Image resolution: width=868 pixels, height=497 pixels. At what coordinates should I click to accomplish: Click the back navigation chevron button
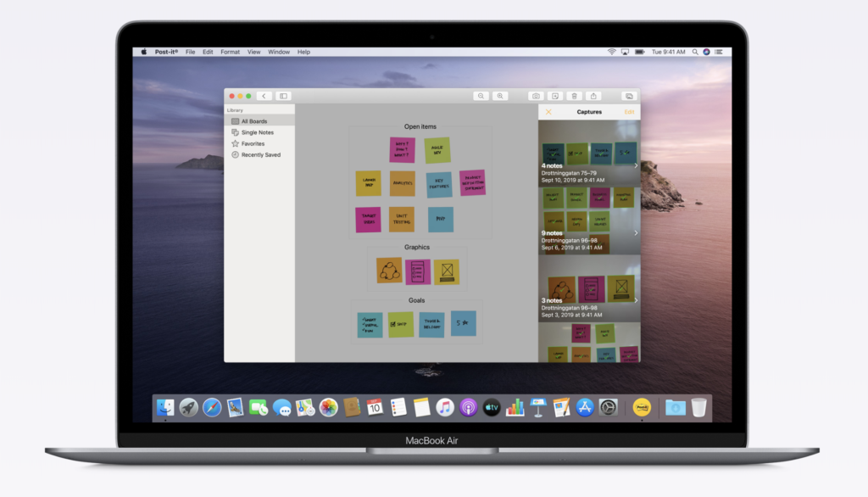pyautogui.click(x=264, y=96)
